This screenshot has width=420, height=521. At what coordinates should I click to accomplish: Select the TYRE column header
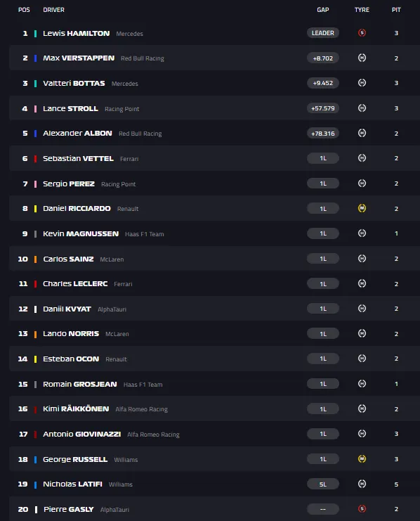[x=362, y=10]
